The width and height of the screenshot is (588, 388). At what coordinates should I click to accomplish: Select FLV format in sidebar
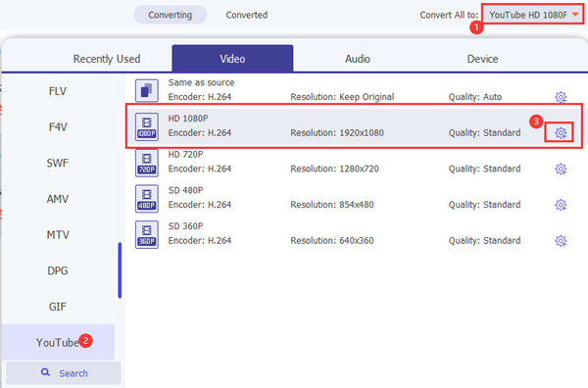tap(58, 91)
